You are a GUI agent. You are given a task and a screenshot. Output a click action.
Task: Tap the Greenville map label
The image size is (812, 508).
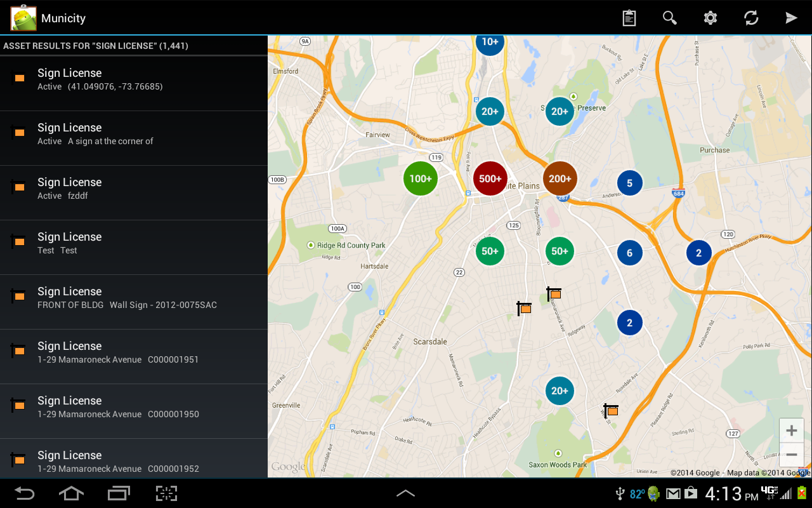click(286, 405)
